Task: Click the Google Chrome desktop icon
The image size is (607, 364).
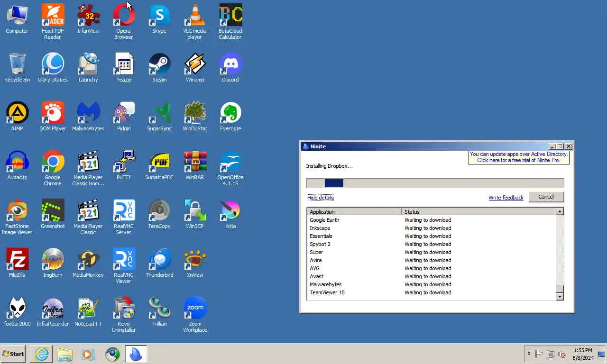Action: pos(53,168)
